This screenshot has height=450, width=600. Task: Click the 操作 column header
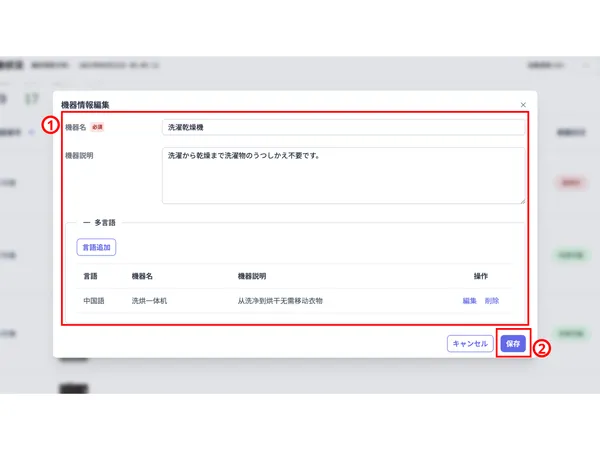(x=480, y=275)
